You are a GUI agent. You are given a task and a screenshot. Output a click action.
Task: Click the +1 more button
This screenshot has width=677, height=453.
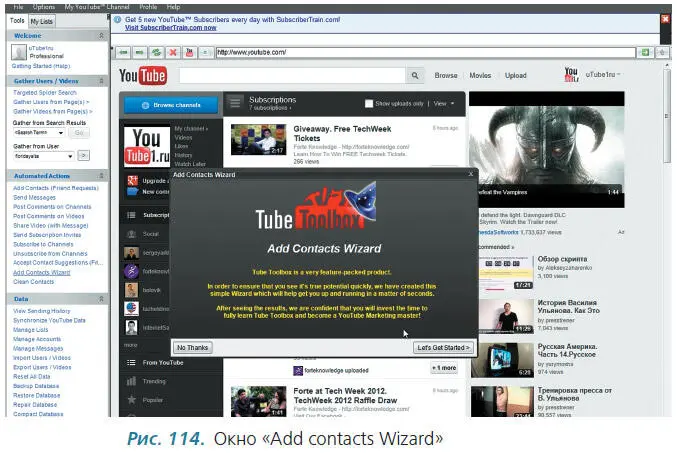(444, 368)
